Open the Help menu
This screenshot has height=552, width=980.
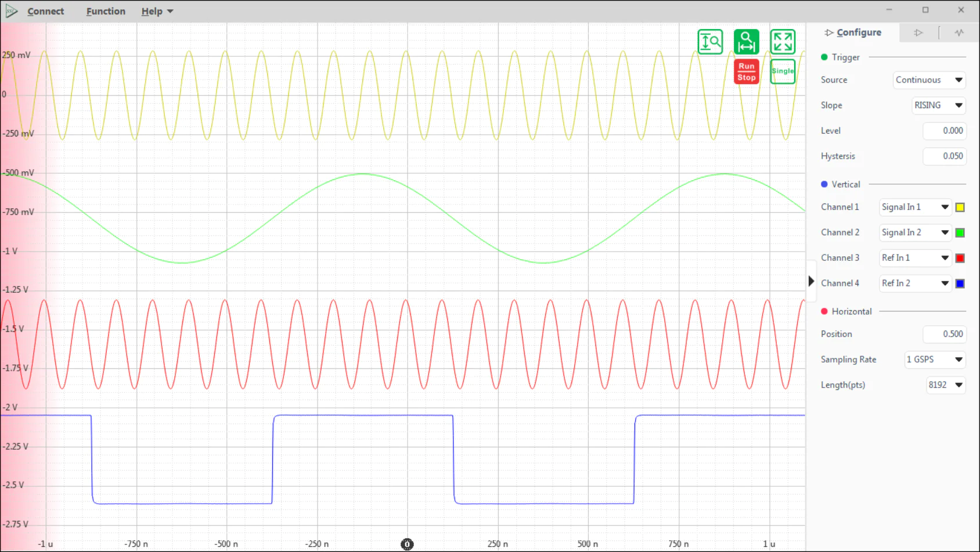157,12
